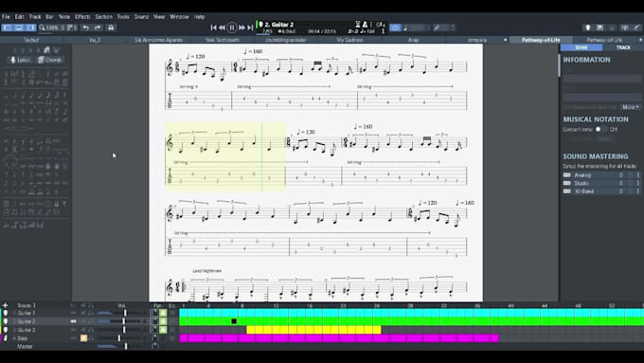Viewport: 644px width, 363px height.
Task: Open the Effects menu
Action: coord(82,17)
